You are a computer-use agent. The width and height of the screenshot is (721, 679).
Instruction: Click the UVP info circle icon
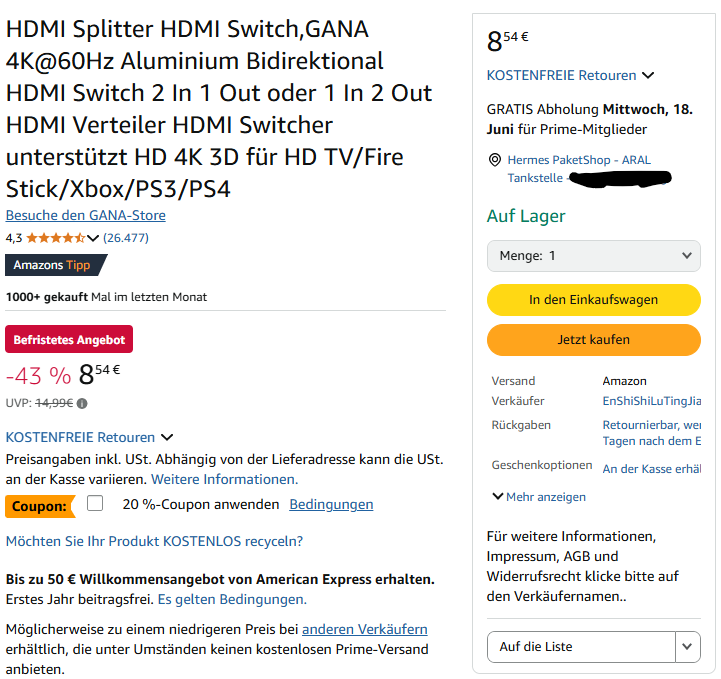[x=82, y=404]
